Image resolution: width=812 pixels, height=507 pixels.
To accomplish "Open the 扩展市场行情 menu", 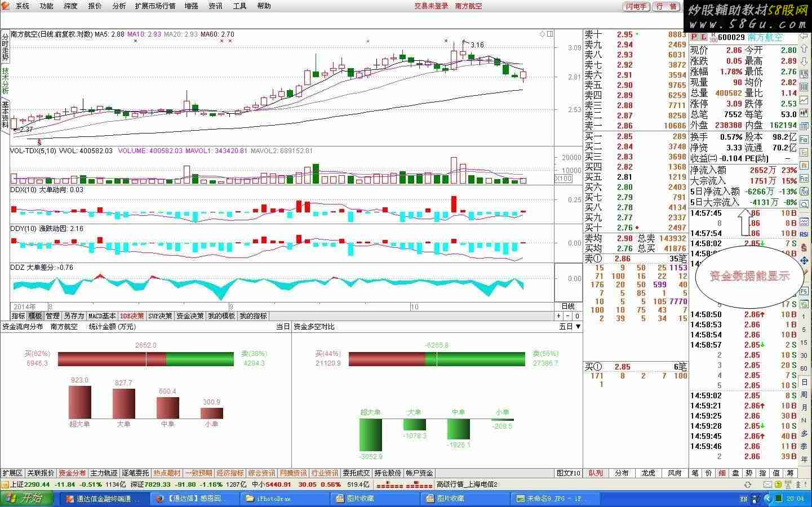I will click(x=155, y=6).
